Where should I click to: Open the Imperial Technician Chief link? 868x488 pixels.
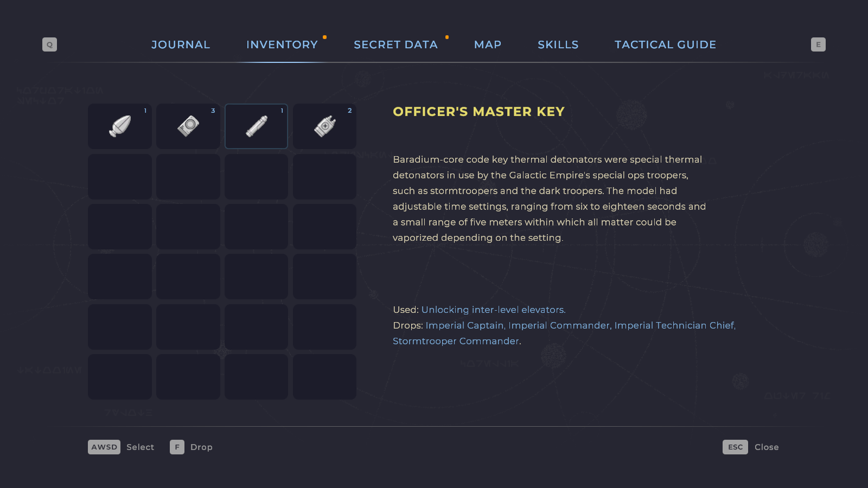click(x=674, y=325)
